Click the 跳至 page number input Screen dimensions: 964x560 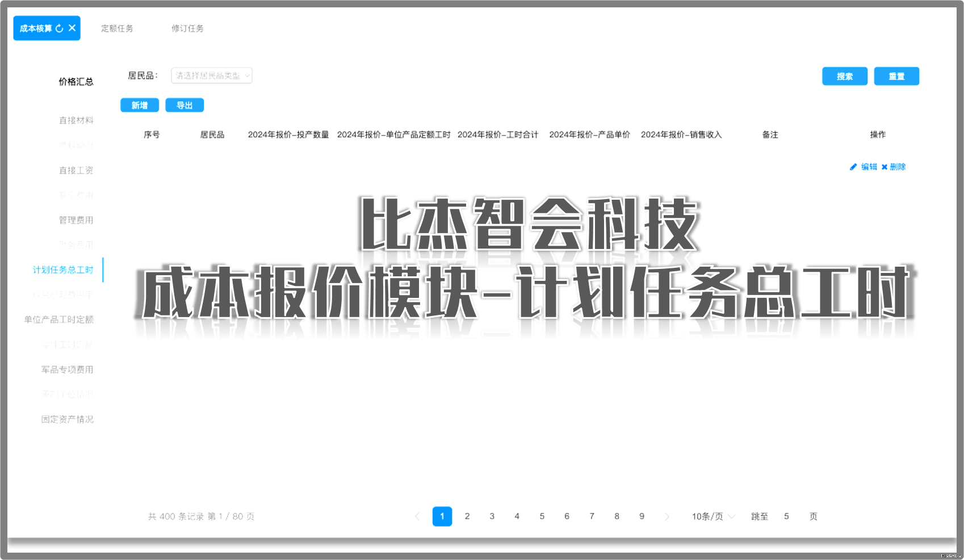pos(787,516)
